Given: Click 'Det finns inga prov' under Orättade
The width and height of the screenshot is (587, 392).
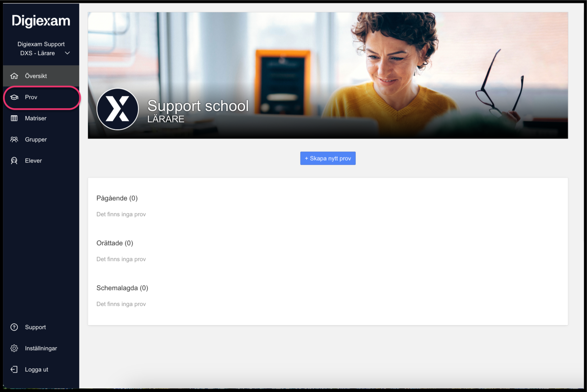Looking at the screenshot, I should point(121,259).
